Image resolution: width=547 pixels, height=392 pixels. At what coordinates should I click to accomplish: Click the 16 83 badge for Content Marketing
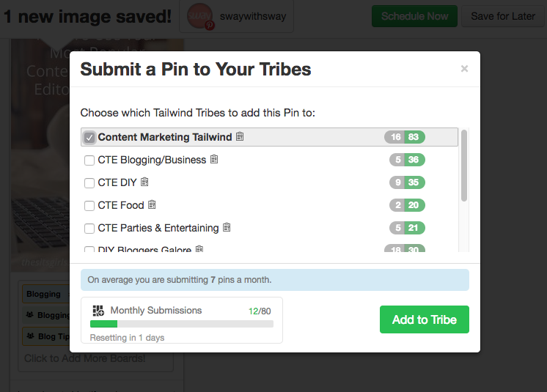tap(405, 137)
